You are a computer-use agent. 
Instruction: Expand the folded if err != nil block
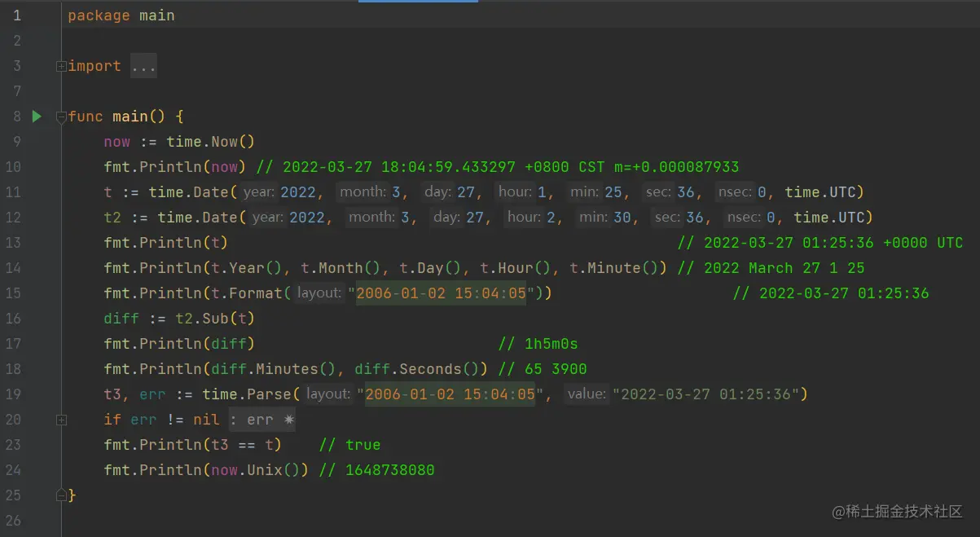61,420
